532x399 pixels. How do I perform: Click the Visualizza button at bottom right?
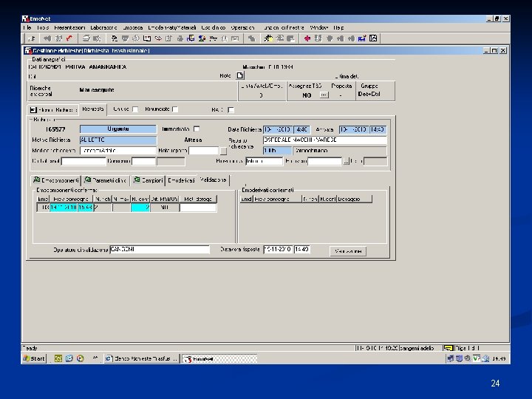pos(349,251)
